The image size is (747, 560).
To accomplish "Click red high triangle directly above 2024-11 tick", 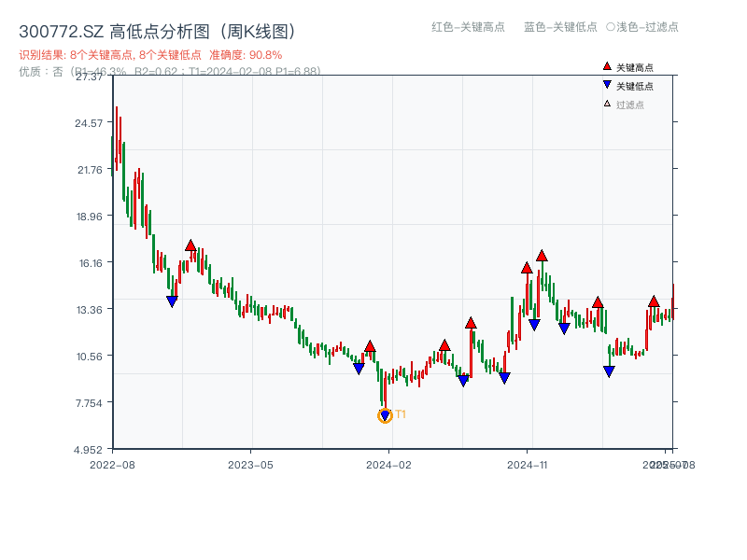I will (x=527, y=268).
